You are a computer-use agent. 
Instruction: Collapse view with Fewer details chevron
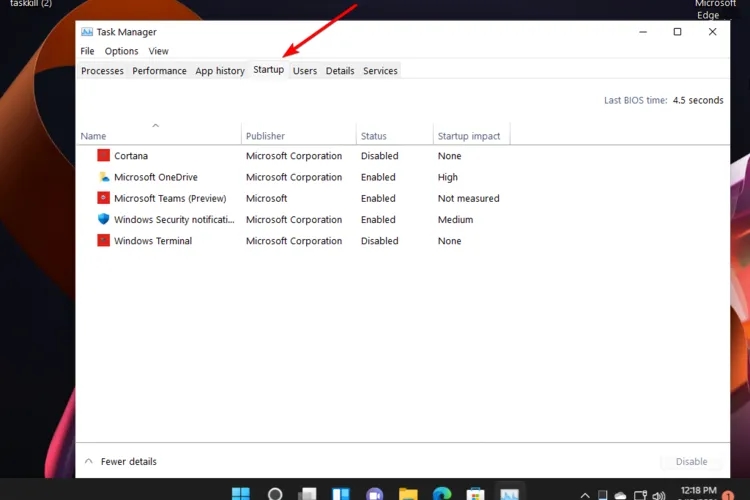89,462
